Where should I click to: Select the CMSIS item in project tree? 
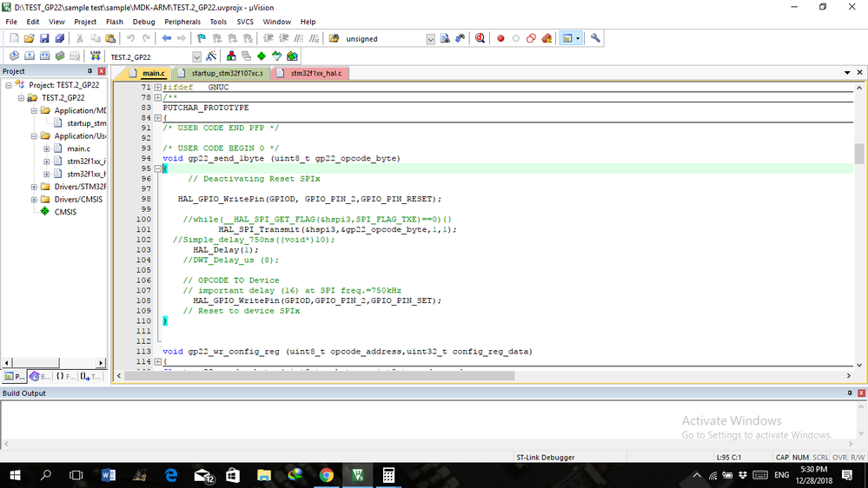(x=65, y=213)
